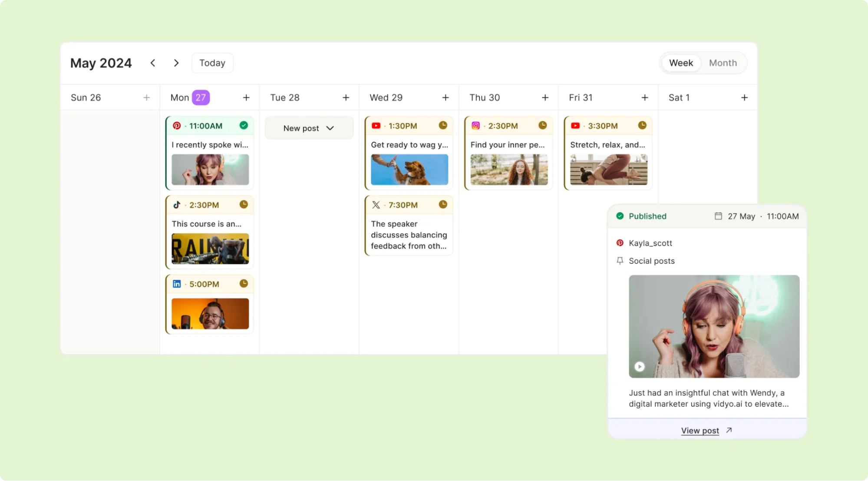
Task: Expand navigation to previous week
Action: pyautogui.click(x=153, y=62)
